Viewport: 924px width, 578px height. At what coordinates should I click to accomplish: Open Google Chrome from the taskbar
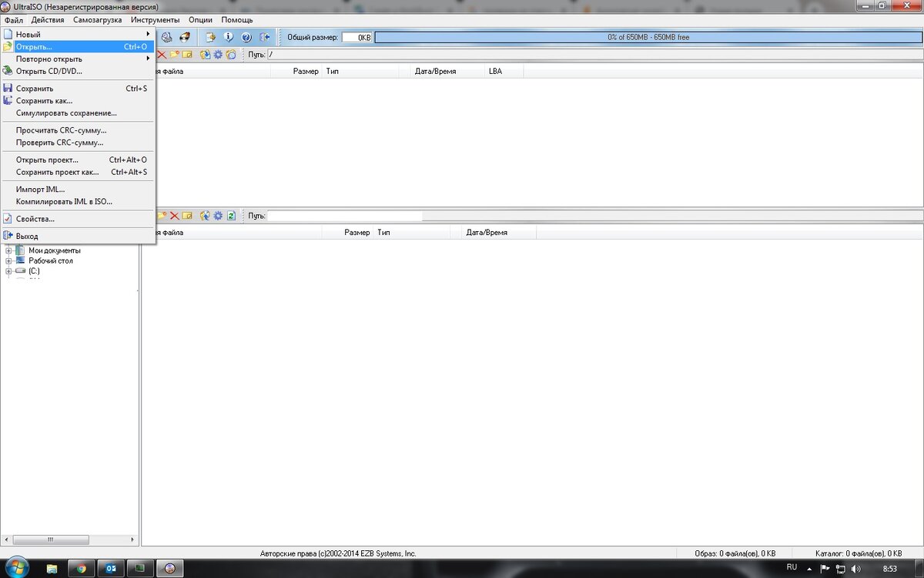coord(81,569)
